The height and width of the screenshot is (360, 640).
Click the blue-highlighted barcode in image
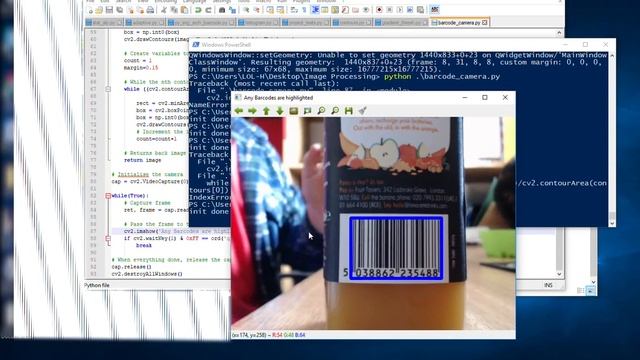tap(396, 248)
